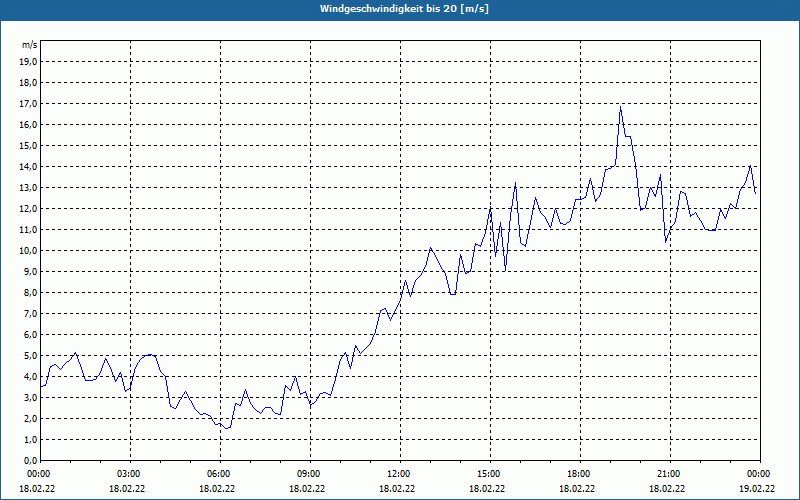Click the y-axis label '10,0'
800x500 pixels.
click(x=28, y=251)
